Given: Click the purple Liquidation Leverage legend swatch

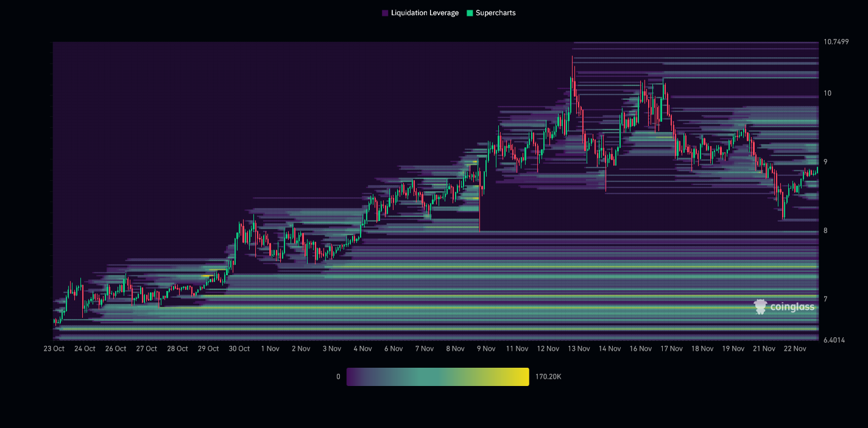Looking at the screenshot, I should coord(384,13).
